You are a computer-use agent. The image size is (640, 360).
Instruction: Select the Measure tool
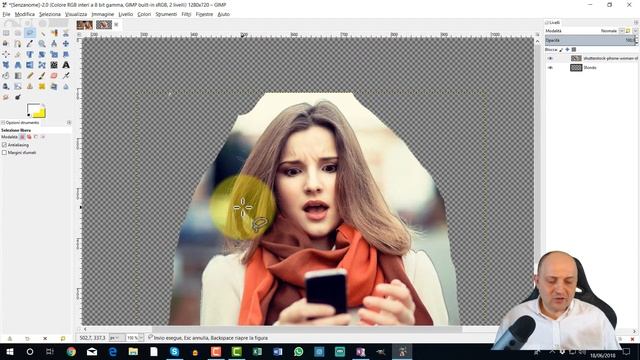pos(54,44)
